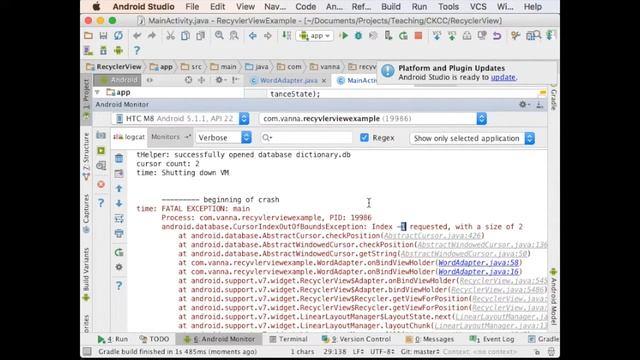Click the Make Project icon
The image size is (640, 360).
[x=287, y=36]
